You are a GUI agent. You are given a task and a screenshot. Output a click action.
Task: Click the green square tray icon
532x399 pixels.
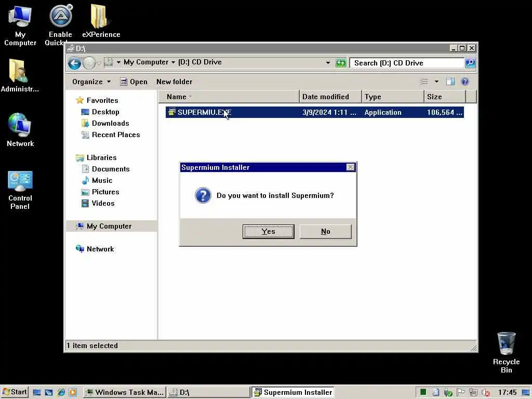point(423,392)
